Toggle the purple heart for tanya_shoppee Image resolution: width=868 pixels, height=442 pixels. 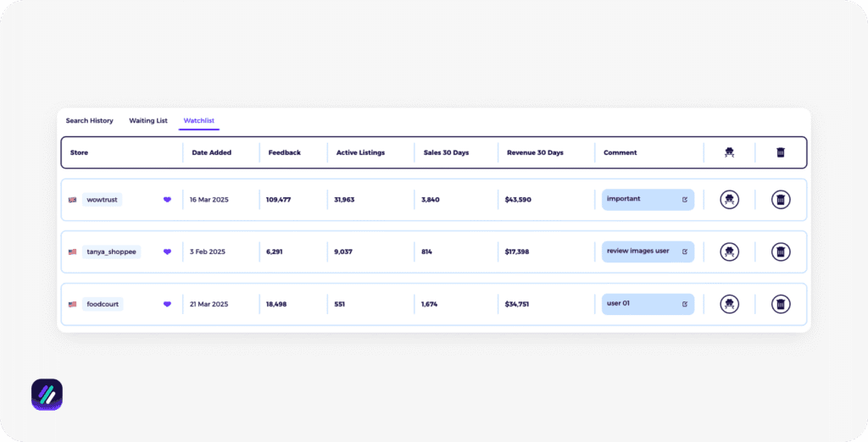[x=167, y=251]
